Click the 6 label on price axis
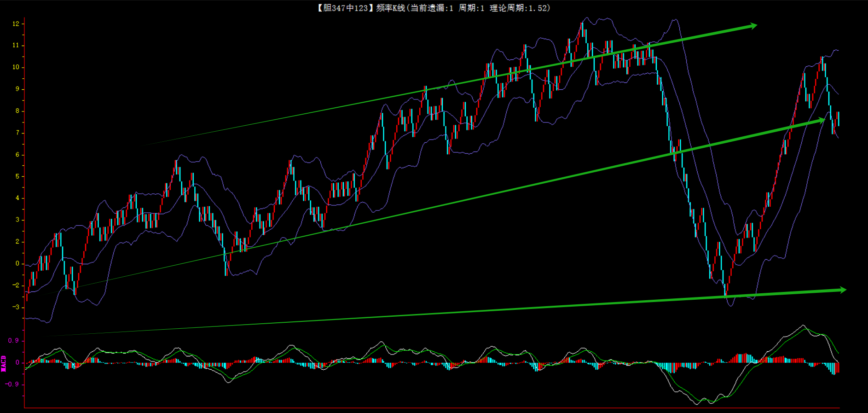868x413 pixels. pos(17,155)
